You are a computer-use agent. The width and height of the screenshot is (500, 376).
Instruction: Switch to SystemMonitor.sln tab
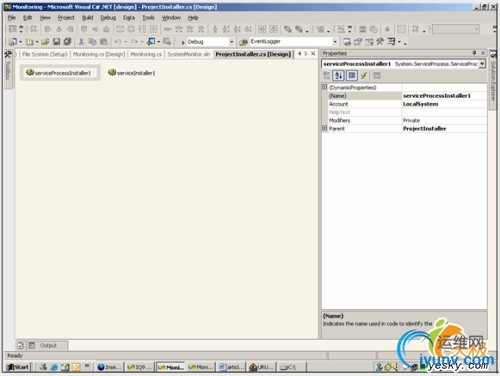tap(188, 54)
